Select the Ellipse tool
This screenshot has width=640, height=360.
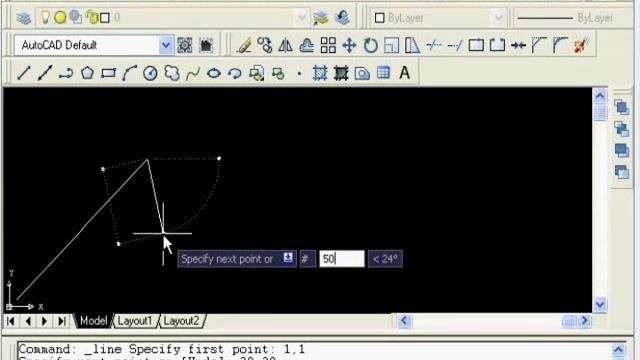pyautogui.click(x=214, y=73)
